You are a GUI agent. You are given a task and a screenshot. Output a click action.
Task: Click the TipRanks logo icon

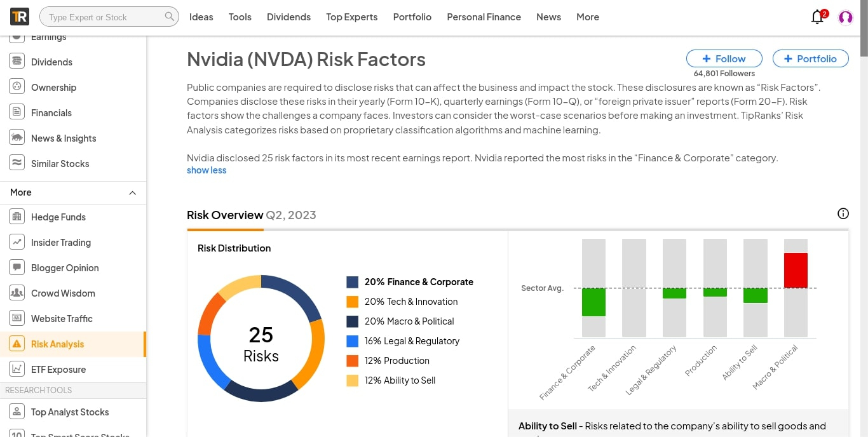coord(20,17)
